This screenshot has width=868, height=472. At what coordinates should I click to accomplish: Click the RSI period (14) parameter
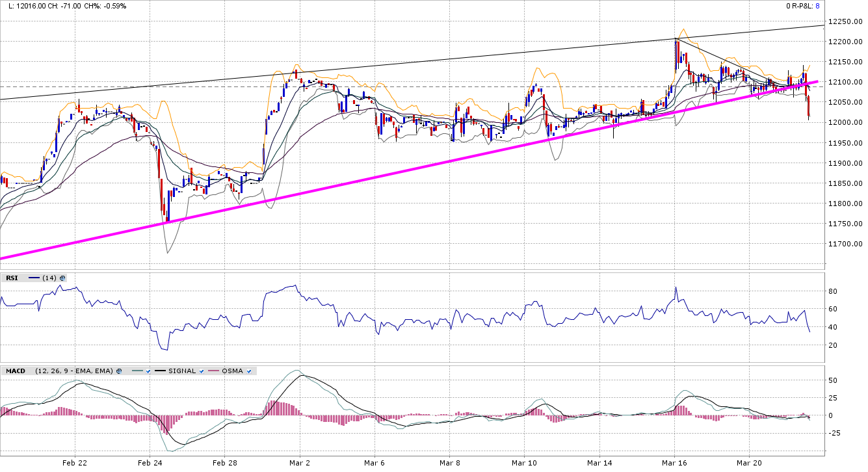click(x=49, y=278)
